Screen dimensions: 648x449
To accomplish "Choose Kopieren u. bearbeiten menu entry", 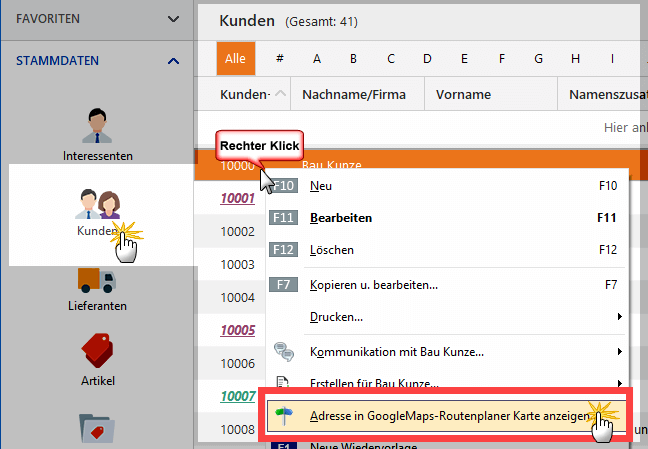I will (x=374, y=285).
